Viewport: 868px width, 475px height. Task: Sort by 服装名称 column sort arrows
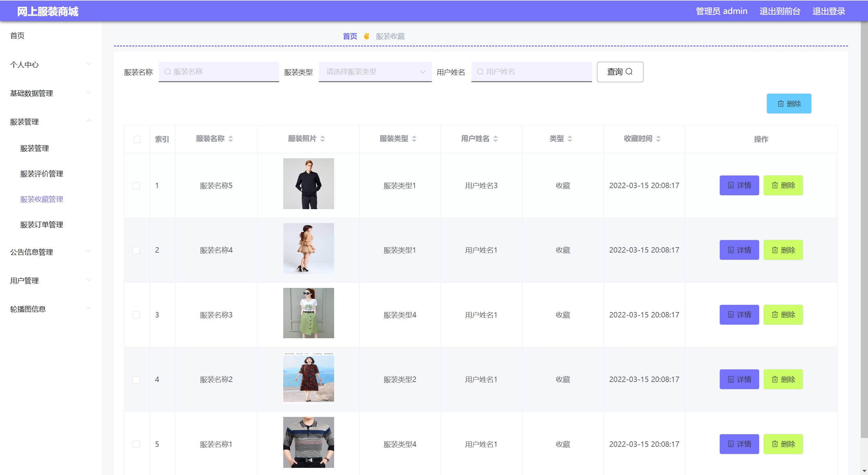231,139
